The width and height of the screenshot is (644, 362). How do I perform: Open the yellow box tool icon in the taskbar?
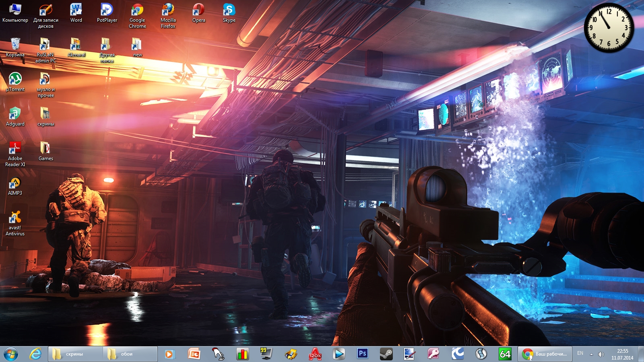291,354
